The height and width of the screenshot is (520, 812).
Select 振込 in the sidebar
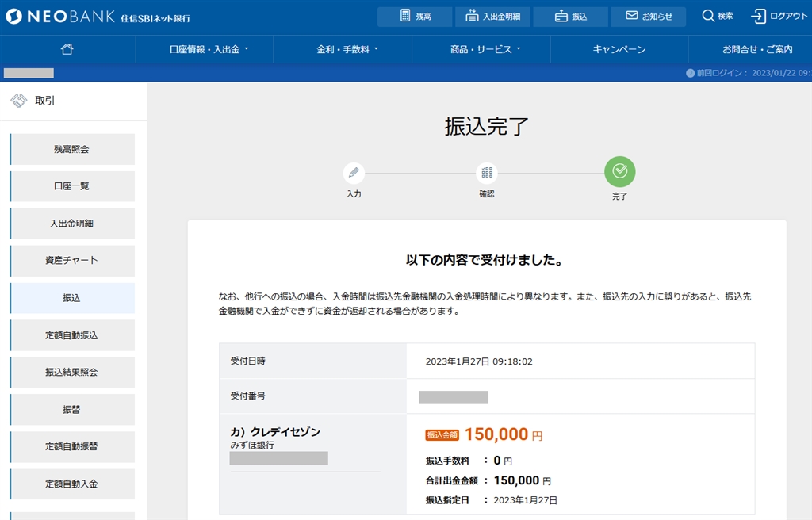pos(72,298)
